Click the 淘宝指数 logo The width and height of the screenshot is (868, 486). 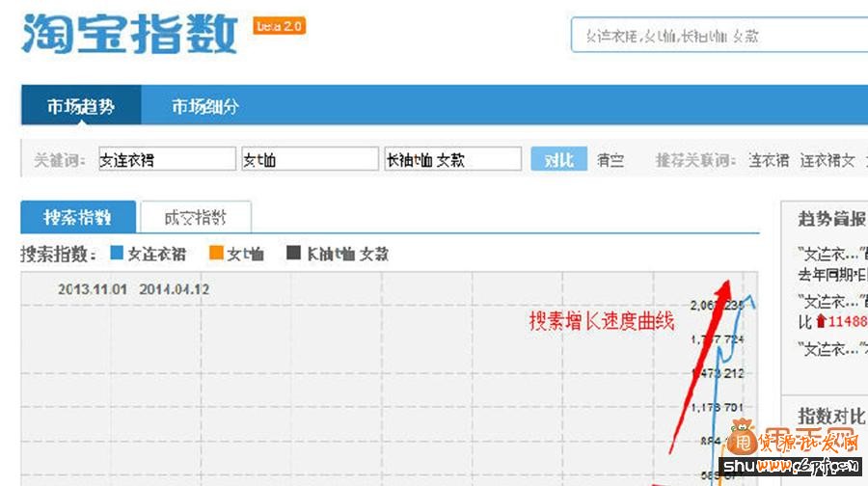tap(128, 34)
